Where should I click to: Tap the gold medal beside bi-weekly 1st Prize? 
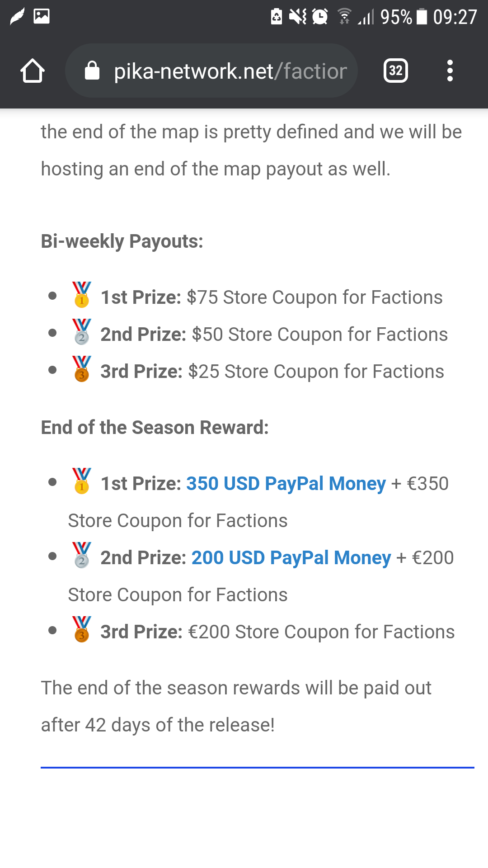[x=82, y=295]
